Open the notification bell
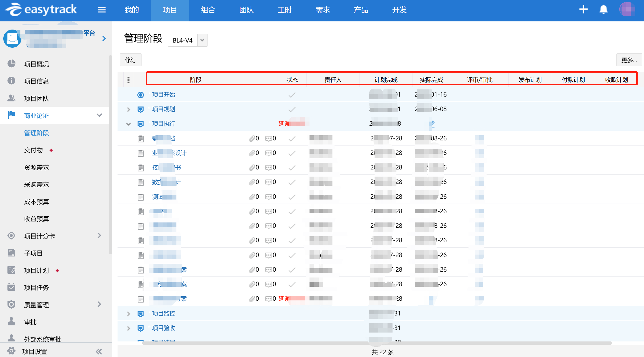This screenshot has height=357, width=644. (603, 10)
